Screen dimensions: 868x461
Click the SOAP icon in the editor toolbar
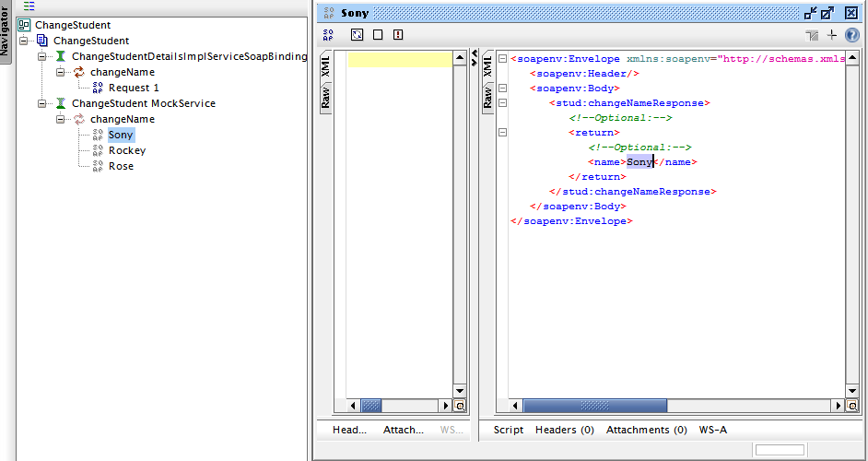click(329, 35)
